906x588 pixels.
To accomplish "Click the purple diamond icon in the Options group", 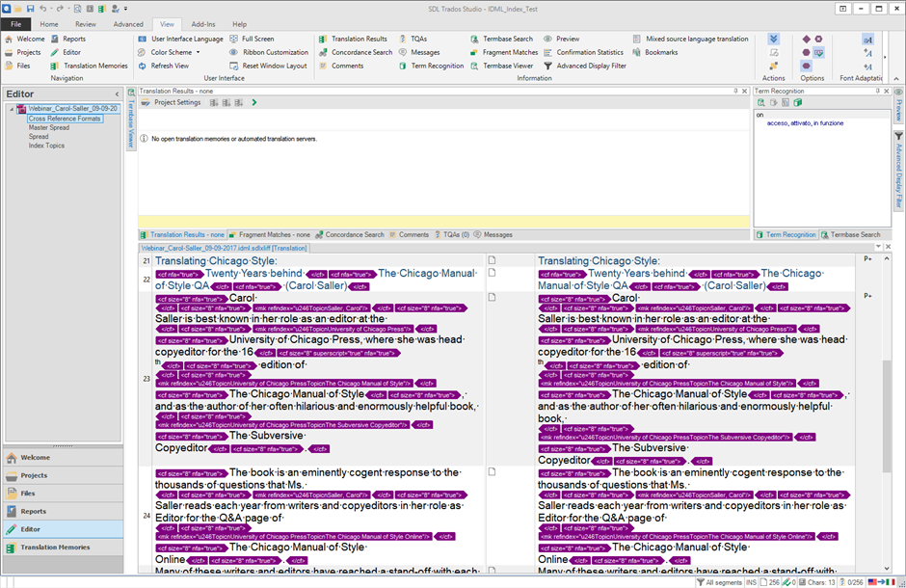I will click(x=806, y=39).
